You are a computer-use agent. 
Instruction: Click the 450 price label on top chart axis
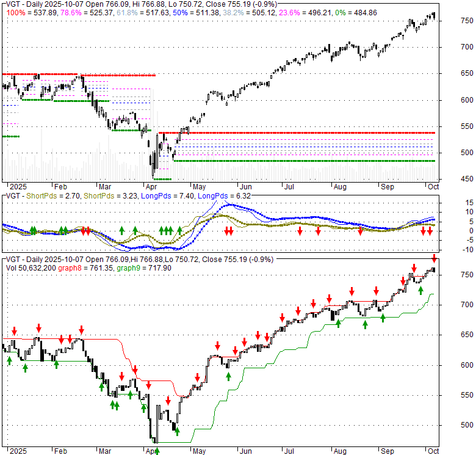467,179
